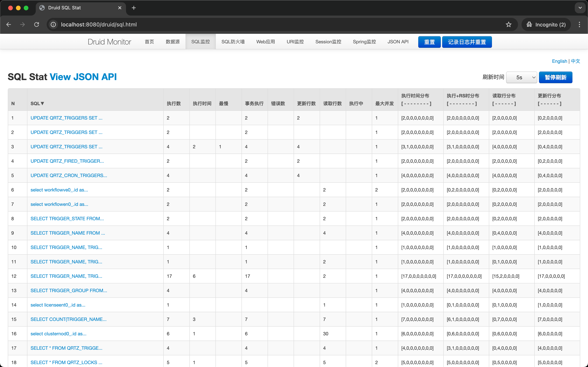Open SELECT * FROM QRTZ_LOCKS ... link
588x367 pixels.
[x=66, y=362]
